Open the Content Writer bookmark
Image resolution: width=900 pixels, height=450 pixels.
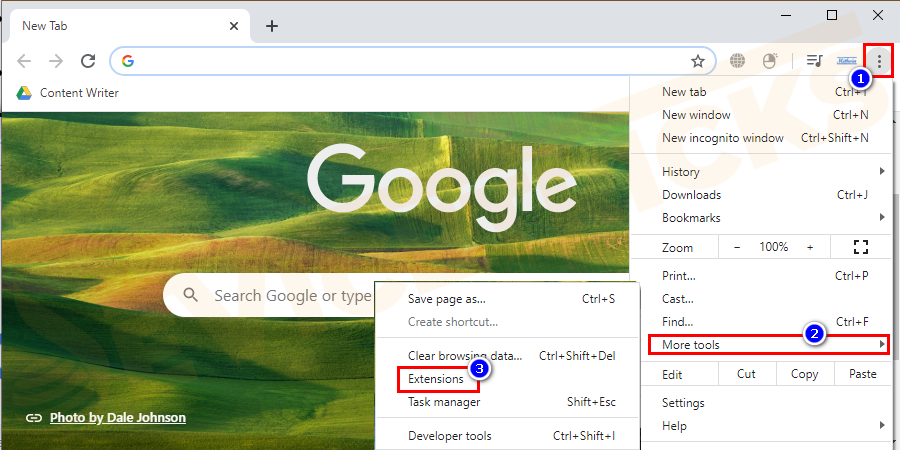tap(79, 93)
